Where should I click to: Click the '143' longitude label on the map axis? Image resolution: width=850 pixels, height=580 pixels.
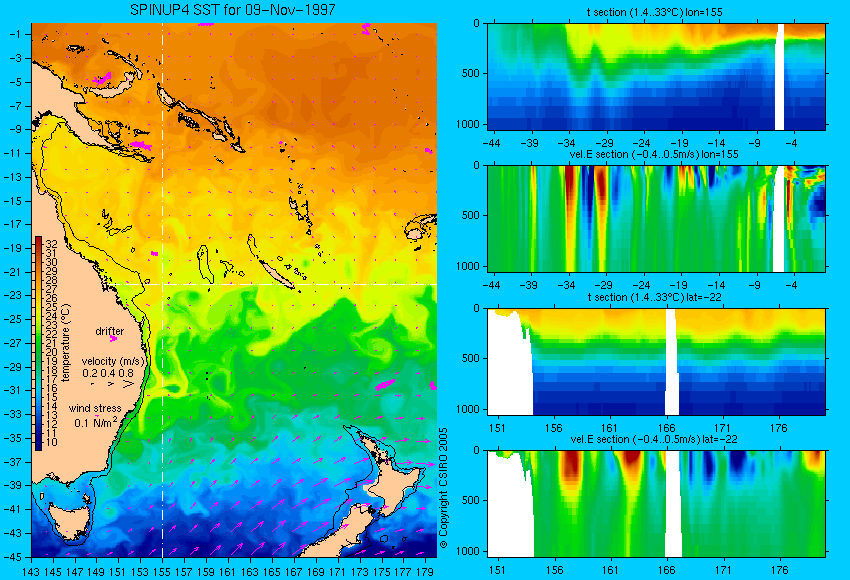point(31,571)
